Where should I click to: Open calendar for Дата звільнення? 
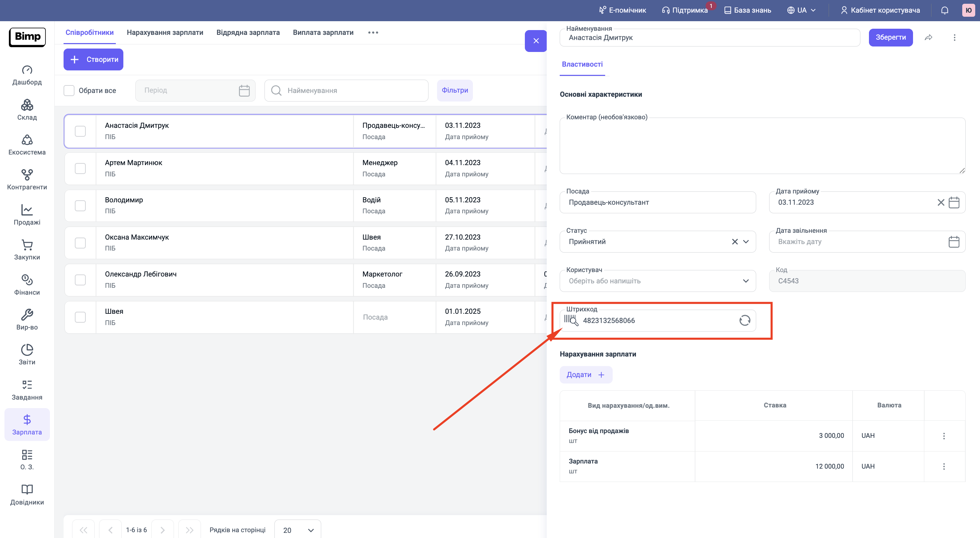tap(953, 242)
